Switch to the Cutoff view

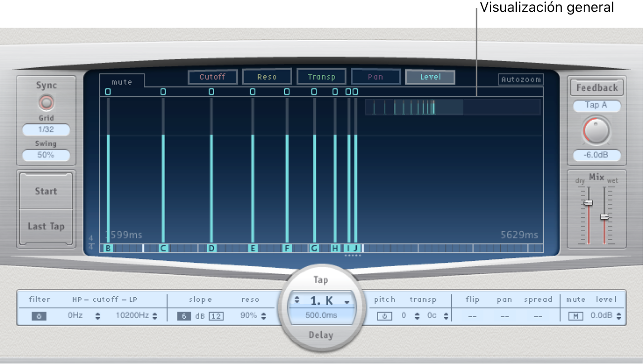point(213,77)
